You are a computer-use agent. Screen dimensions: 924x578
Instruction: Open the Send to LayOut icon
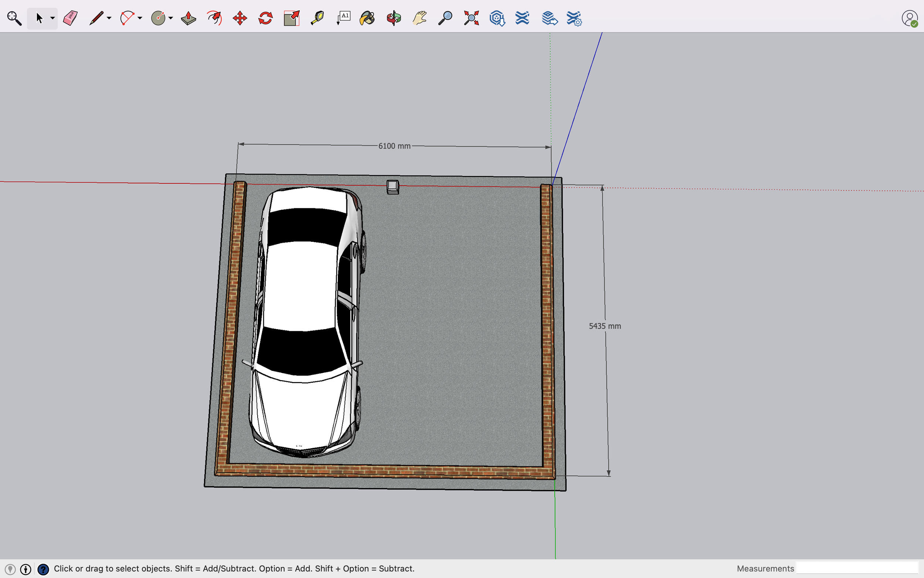(x=549, y=18)
